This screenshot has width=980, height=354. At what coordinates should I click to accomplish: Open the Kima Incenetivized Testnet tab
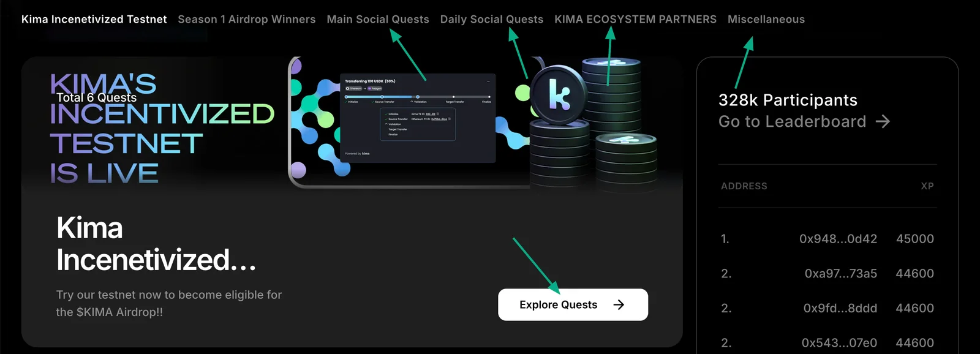[94, 19]
